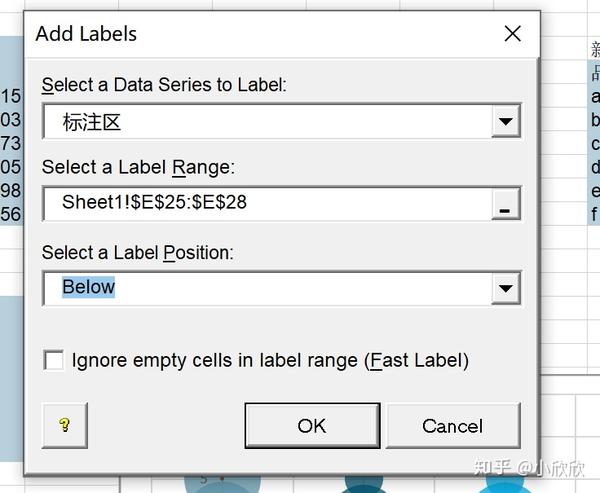Select background cell ending in 56

coord(11,214)
